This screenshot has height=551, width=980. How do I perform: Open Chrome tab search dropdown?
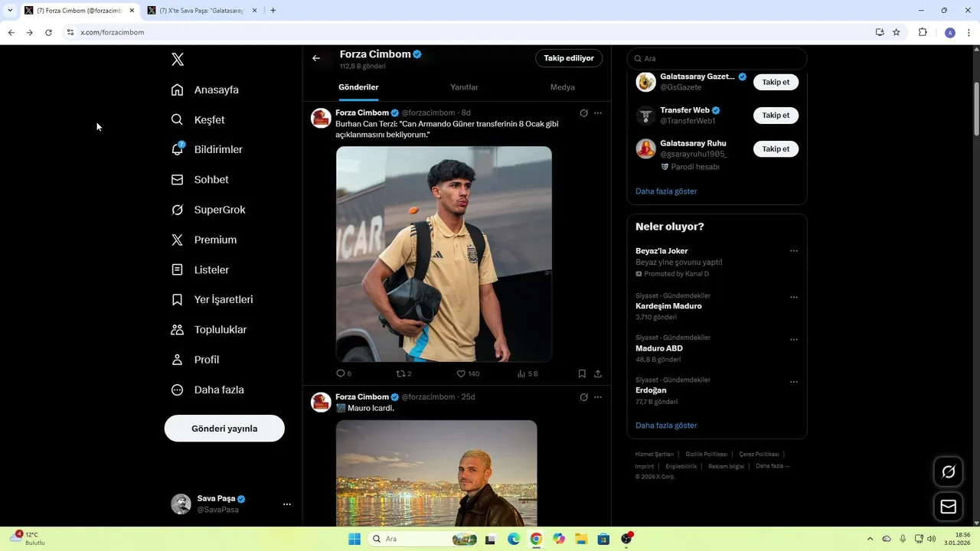(10, 11)
